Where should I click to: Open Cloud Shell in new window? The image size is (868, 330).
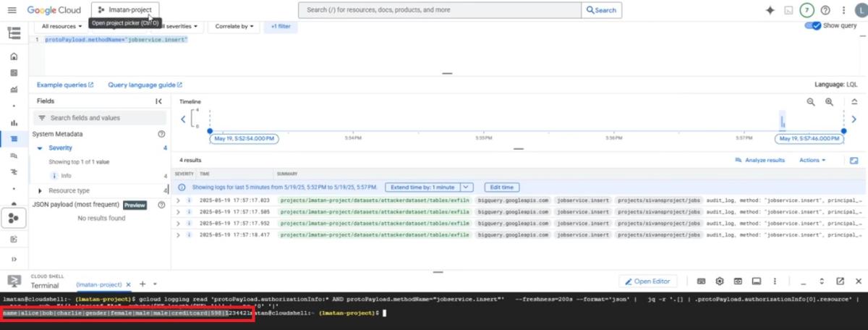(840, 281)
